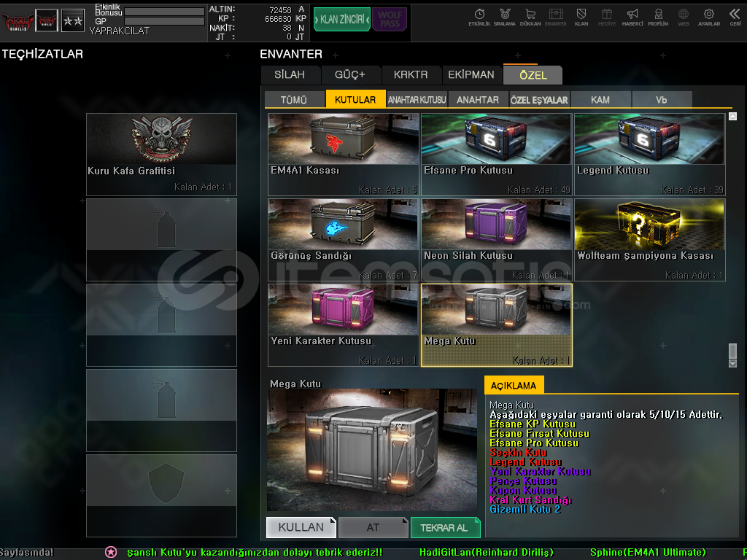Viewport: 747px width, 560px height.
Task: Click the inventory scrollbar thumb
Action: (732, 351)
